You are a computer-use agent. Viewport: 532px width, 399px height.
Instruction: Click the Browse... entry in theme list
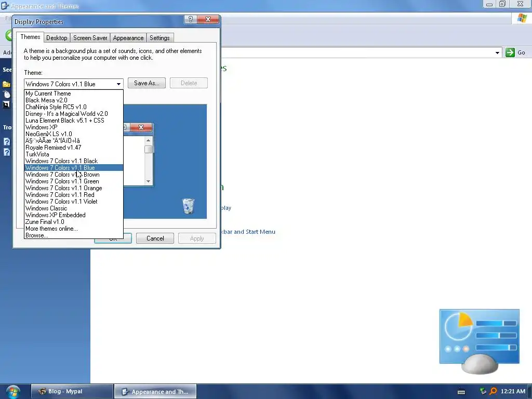tap(74, 235)
